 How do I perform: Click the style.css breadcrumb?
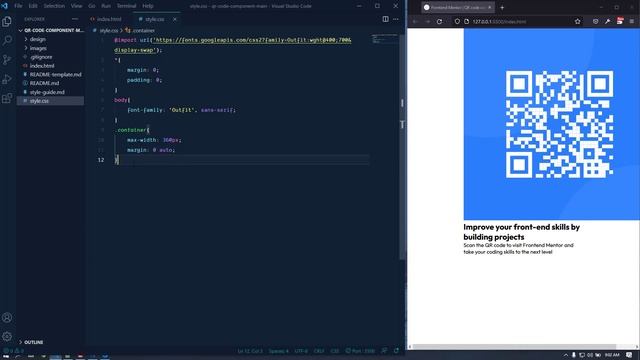pyautogui.click(x=109, y=31)
